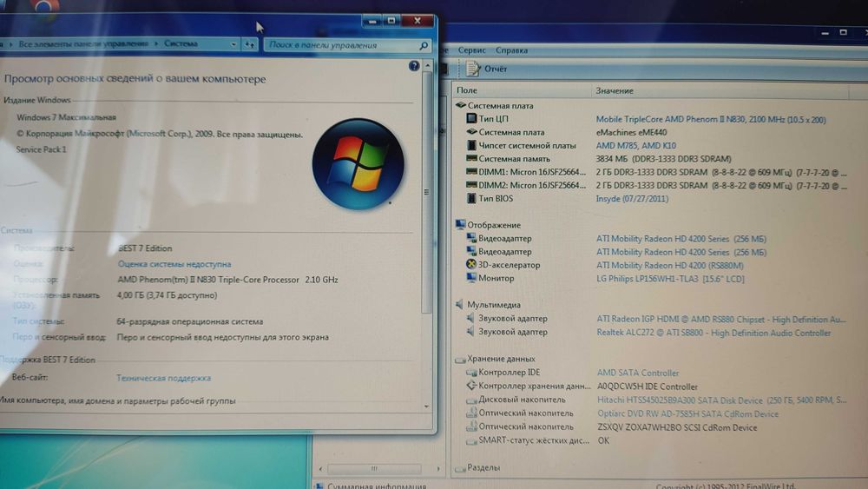The image size is (868, 489).
Task: Select the Отображение group icon
Action: [x=460, y=225]
